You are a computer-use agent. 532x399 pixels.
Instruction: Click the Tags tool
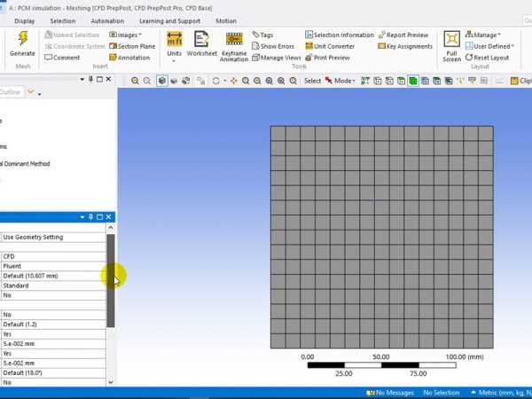click(x=262, y=35)
